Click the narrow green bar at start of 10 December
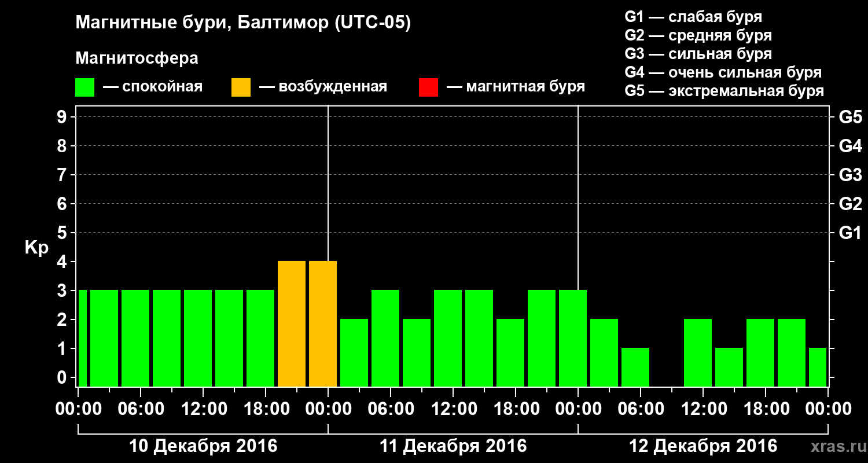This screenshot has width=868, height=463. (83, 338)
